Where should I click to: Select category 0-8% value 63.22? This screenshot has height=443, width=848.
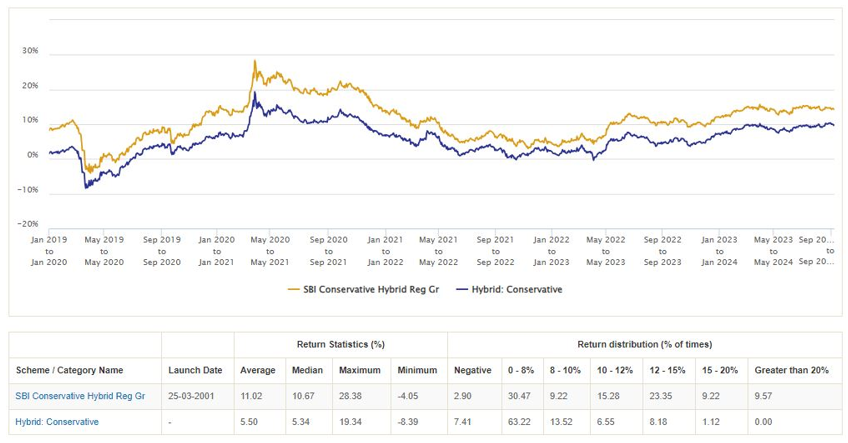point(519,422)
